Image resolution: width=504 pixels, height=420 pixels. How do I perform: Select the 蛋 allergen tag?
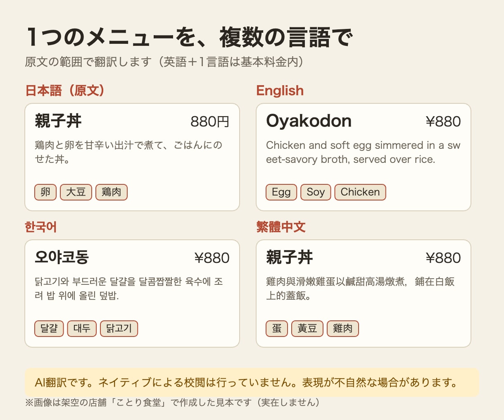click(x=277, y=329)
